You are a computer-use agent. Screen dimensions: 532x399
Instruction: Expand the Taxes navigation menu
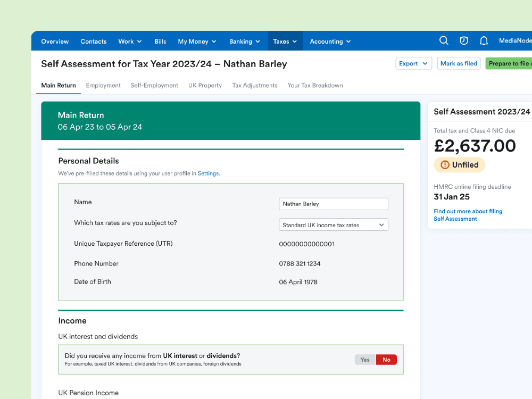tap(285, 41)
